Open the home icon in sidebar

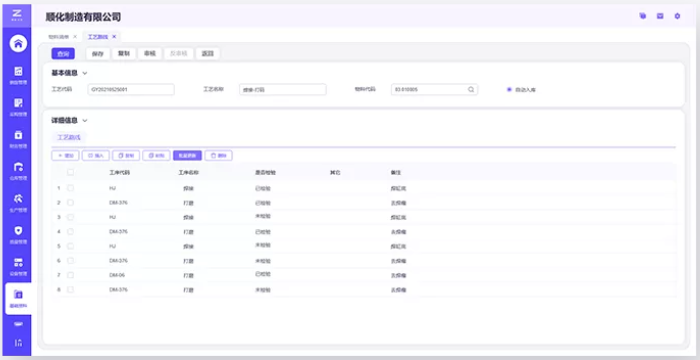(18, 43)
